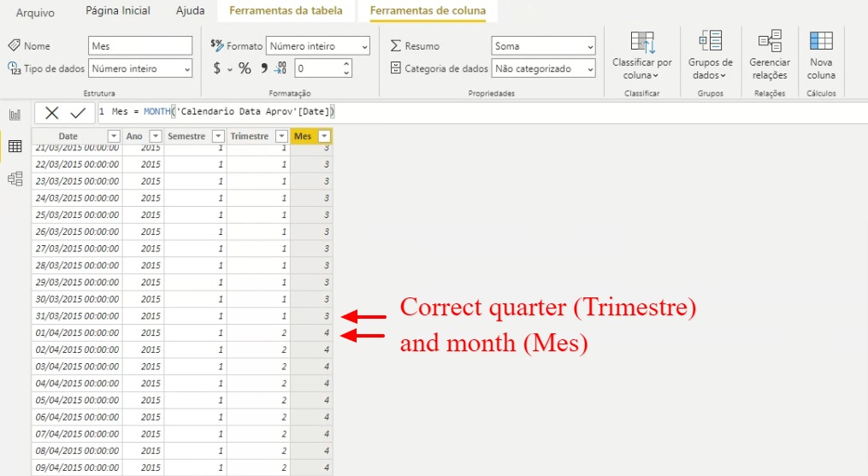
Task: Click the Resumo sigma icon
Action: [395, 45]
